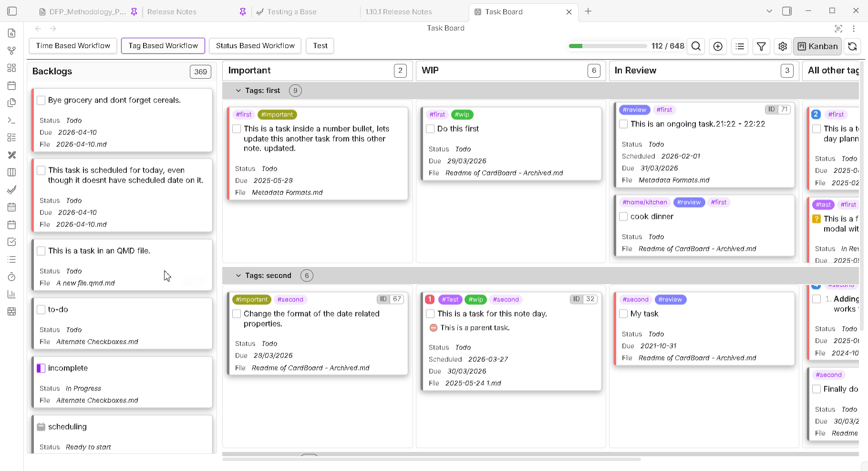Collapse the 'Tags: second' swimlane
Viewport: 868px width, 471px height.
coord(238,276)
